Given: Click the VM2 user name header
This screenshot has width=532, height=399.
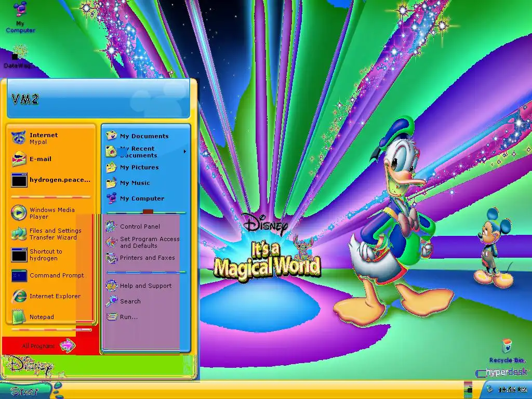Looking at the screenshot, I should click(x=25, y=99).
